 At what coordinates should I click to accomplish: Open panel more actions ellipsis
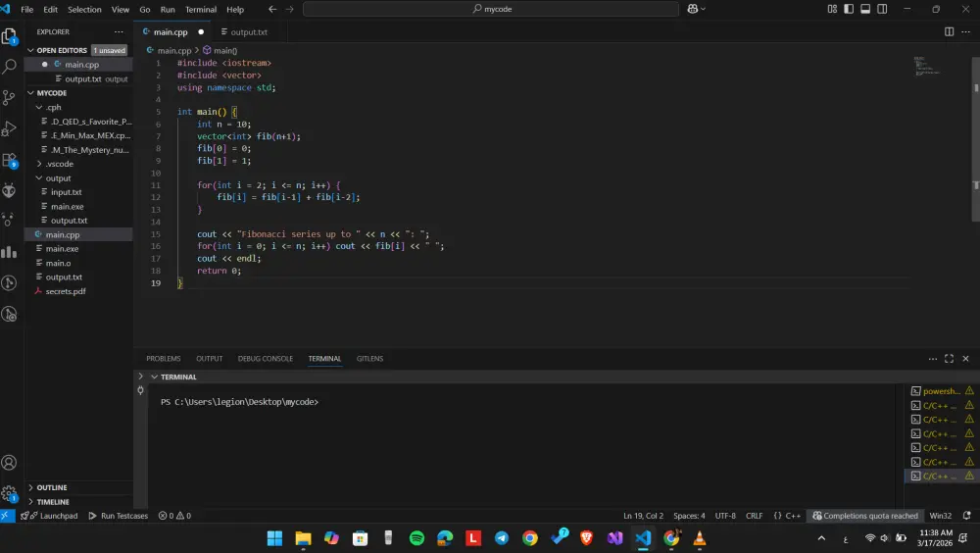933,359
